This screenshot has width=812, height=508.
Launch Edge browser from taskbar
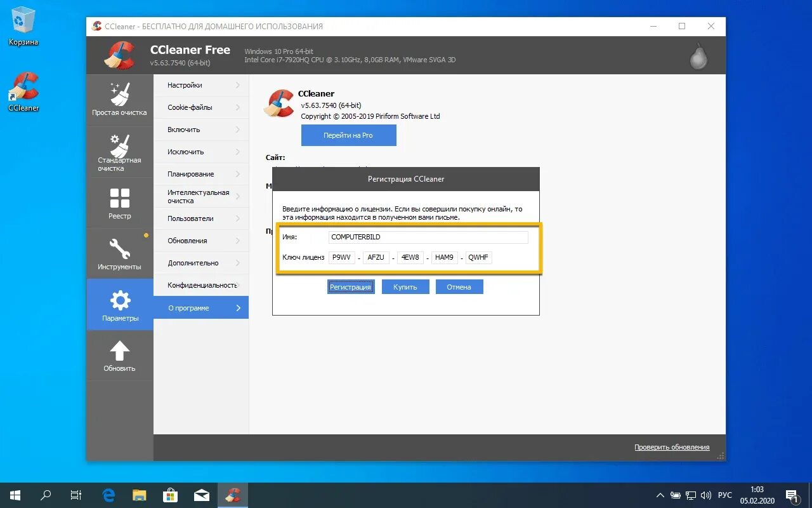(x=108, y=495)
